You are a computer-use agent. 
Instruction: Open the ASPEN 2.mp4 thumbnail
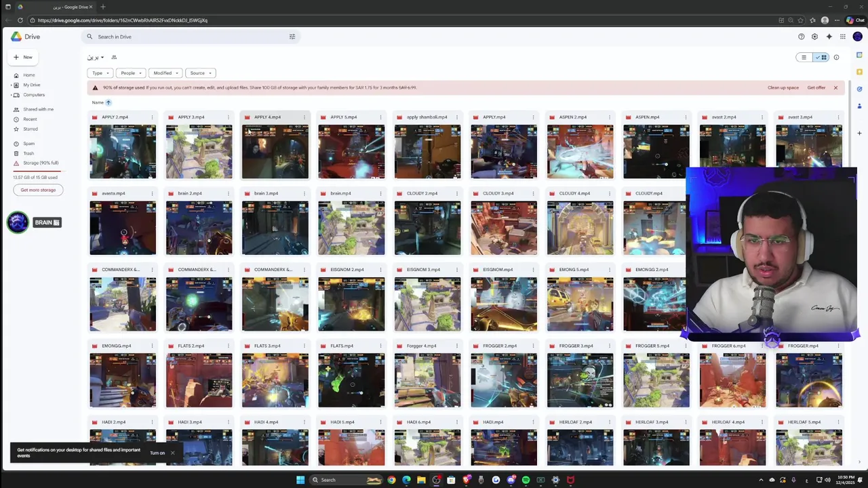tap(580, 152)
